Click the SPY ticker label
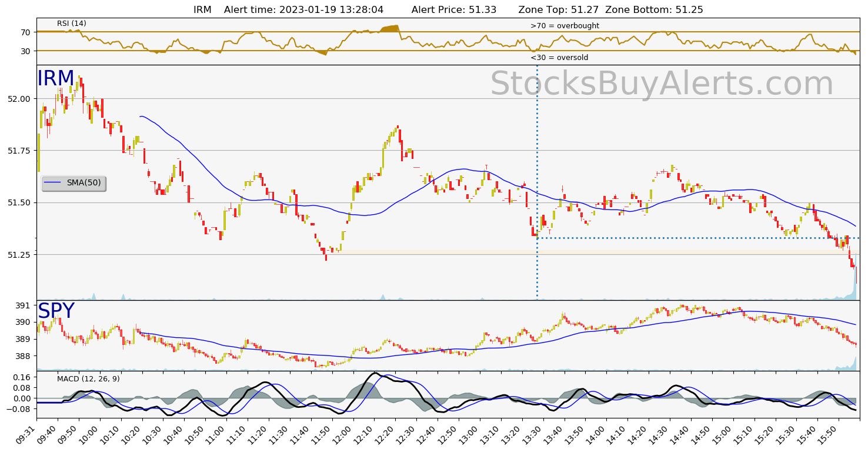The width and height of the screenshot is (868, 452). 56,311
